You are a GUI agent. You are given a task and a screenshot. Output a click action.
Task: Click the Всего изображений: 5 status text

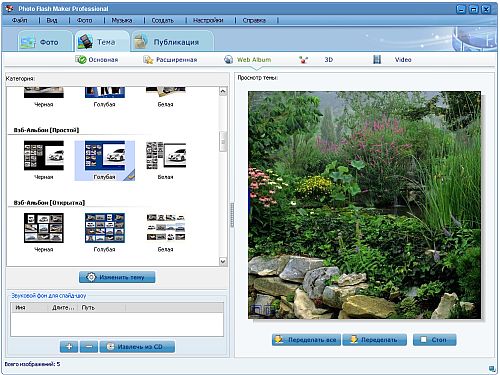[32, 364]
